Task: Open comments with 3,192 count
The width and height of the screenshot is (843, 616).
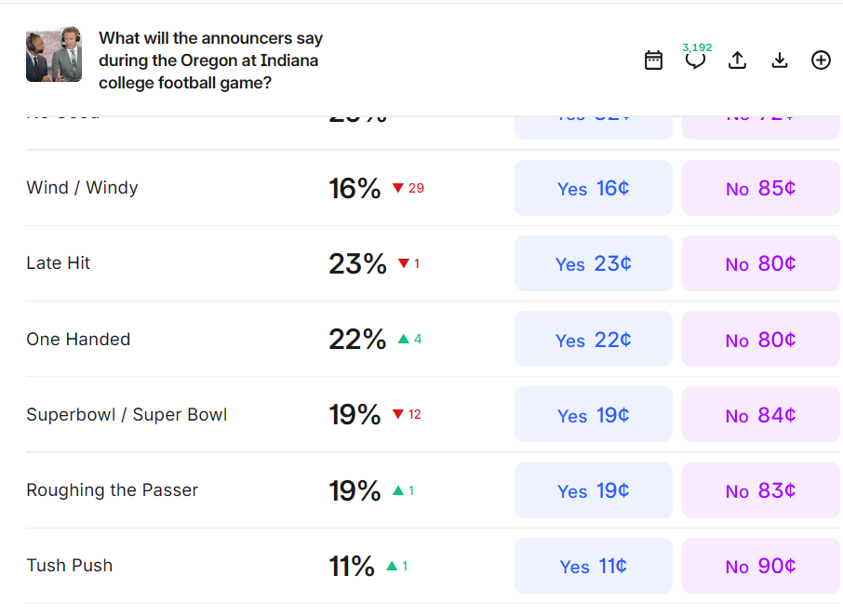Action: pyautogui.click(x=695, y=60)
